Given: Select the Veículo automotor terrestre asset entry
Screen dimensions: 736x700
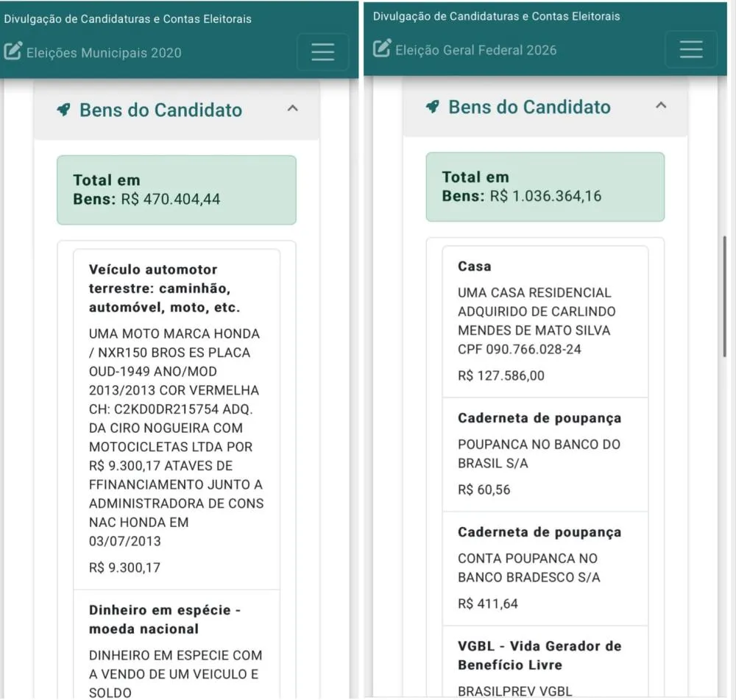Looking at the screenshot, I should (177, 420).
